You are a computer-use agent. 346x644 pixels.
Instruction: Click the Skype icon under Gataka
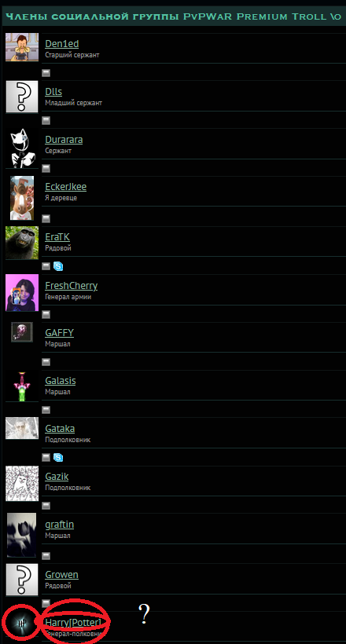[58, 458]
